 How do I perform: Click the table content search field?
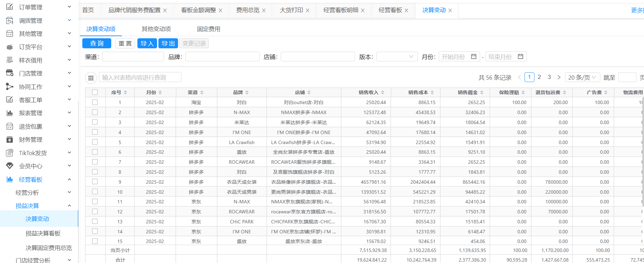pos(140,78)
